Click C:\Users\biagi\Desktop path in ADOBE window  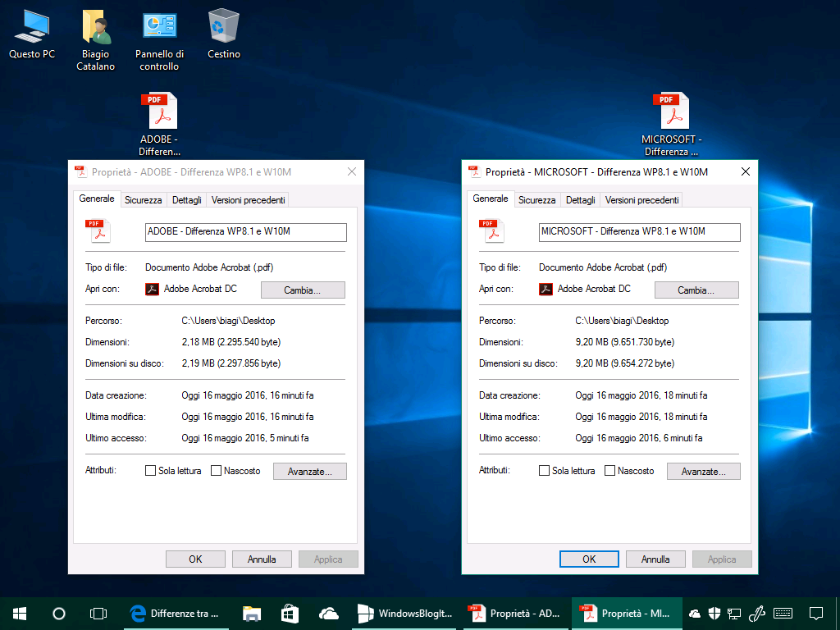[x=228, y=321]
